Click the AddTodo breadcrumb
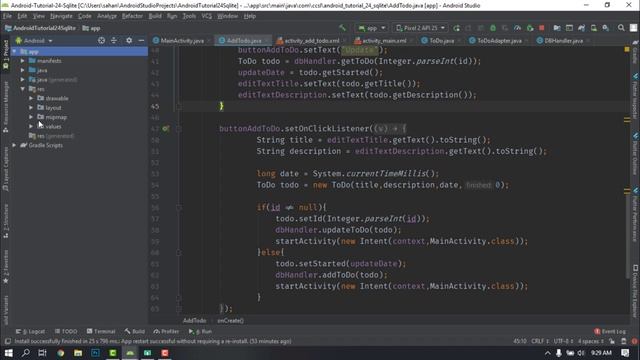The image size is (640, 360). tap(194, 320)
